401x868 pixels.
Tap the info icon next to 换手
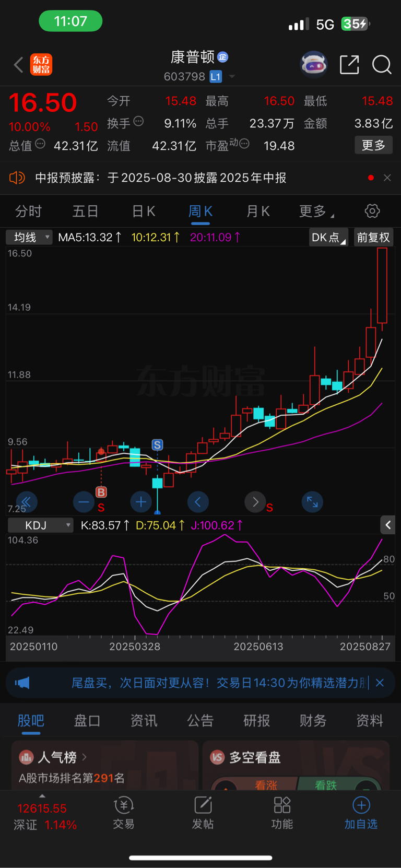[138, 121]
